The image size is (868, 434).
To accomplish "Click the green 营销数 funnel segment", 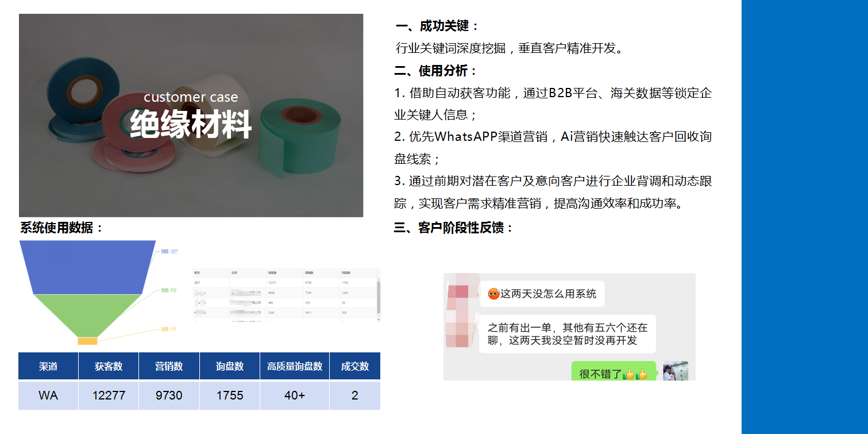I will click(87, 316).
